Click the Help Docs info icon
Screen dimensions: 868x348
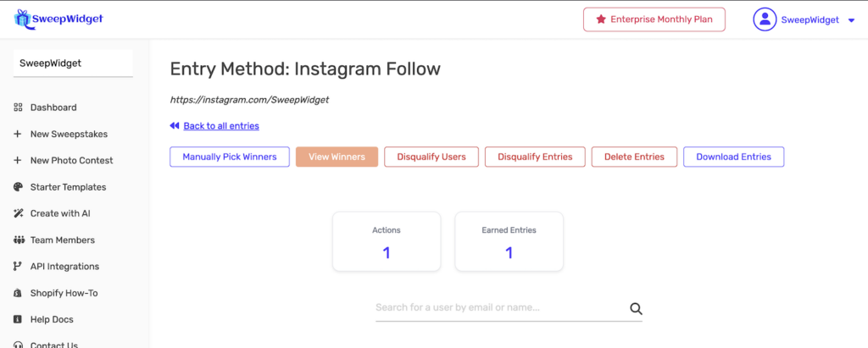pyautogui.click(x=18, y=320)
